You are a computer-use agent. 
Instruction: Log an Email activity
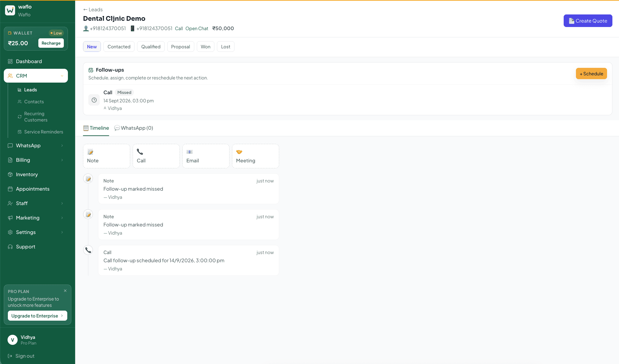coord(206,156)
